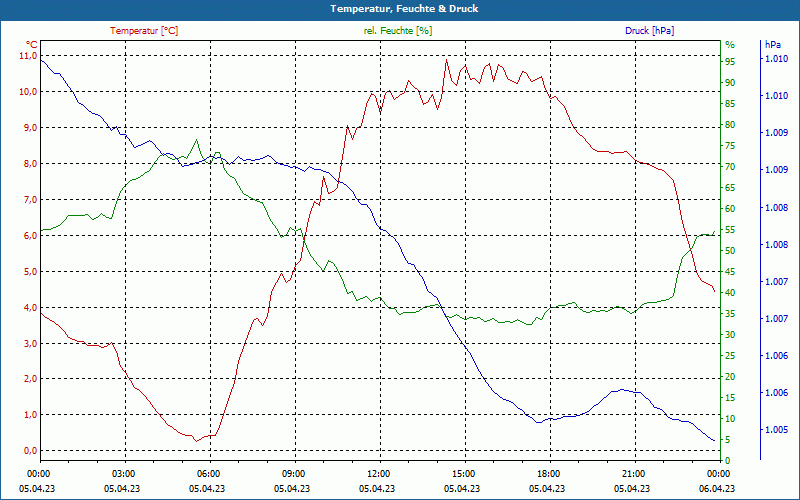Click the green "75" humidity axis label

pyautogui.click(x=730, y=146)
